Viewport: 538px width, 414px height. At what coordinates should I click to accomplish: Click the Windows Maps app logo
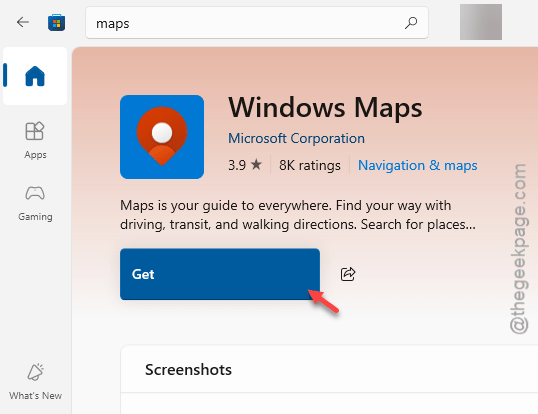(162, 137)
